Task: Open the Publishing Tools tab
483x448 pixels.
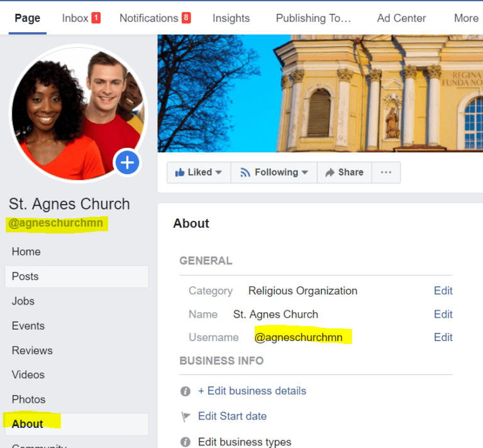Action: [x=313, y=18]
